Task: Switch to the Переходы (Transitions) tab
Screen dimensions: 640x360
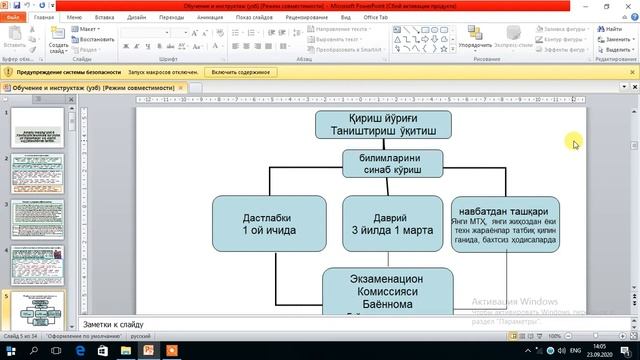Action: [171, 18]
